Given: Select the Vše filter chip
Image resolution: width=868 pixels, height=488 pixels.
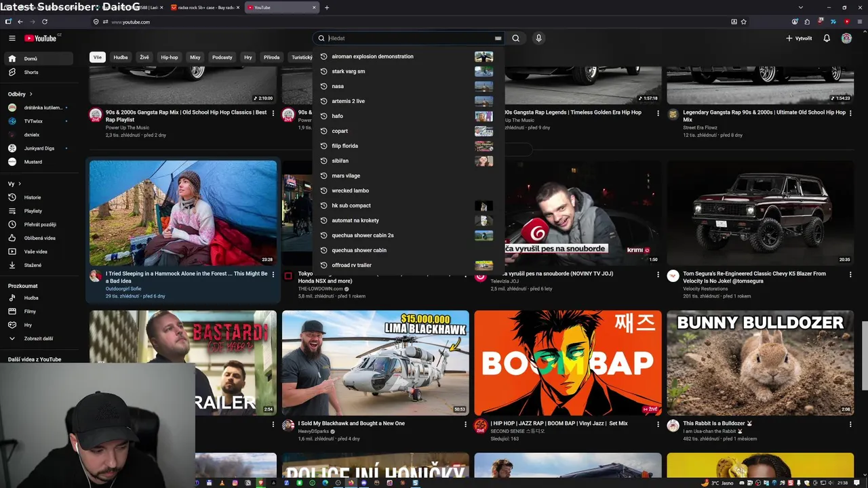Looking at the screenshot, I should 98,58.
